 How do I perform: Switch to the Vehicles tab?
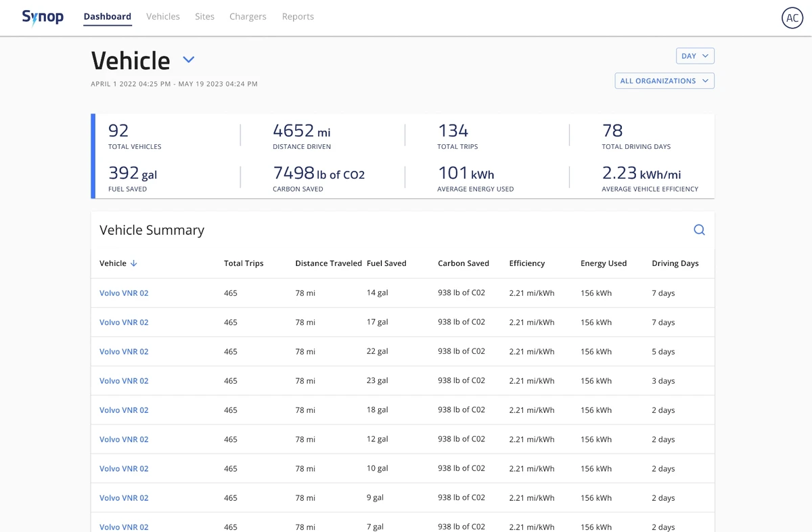[162, 16]
